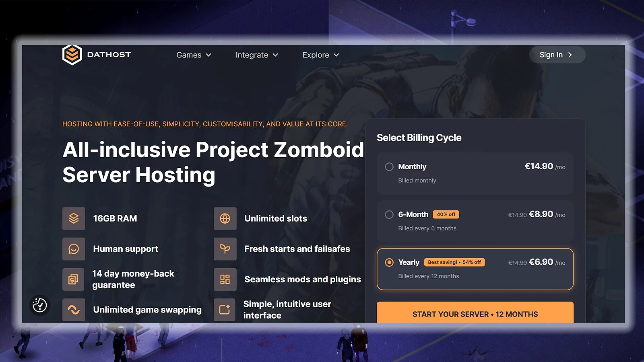Click the 16GB RAM layers icon
644x362 pixels.
coord(74,218)
